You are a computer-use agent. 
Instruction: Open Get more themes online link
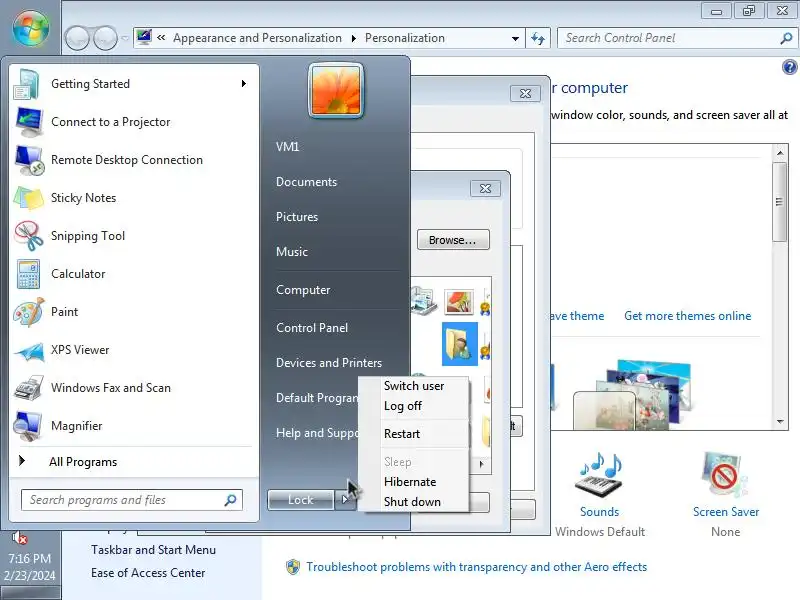pyautogui.click(x=687, y=316)
